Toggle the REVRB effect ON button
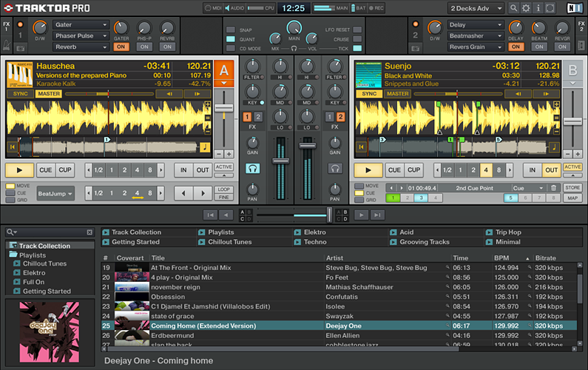588x370 pixels. pos(168,47)
